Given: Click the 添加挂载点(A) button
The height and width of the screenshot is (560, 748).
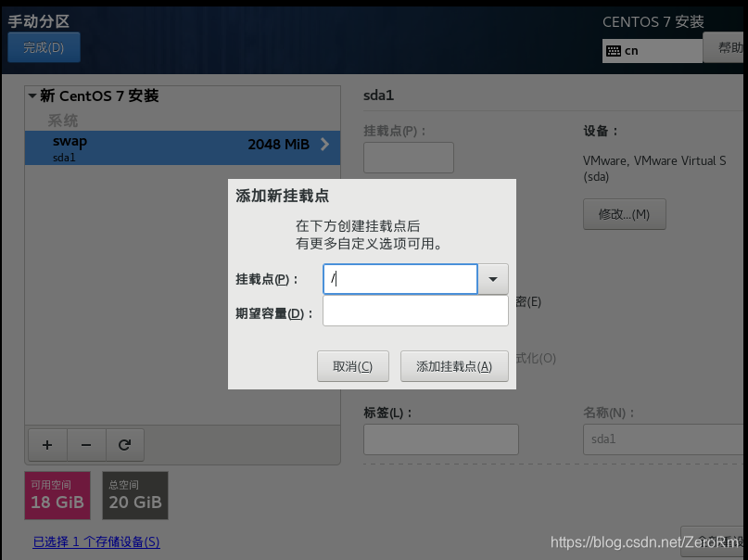Looking at the screenshot, I should [454, 366].
